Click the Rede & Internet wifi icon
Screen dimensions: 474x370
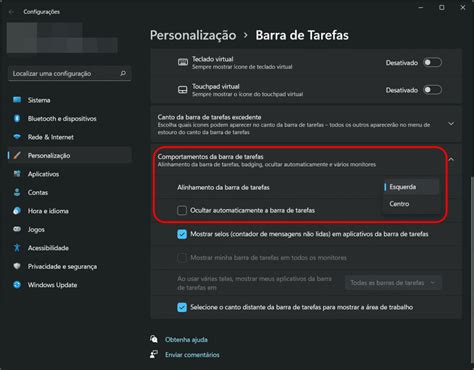click(17, 137)
